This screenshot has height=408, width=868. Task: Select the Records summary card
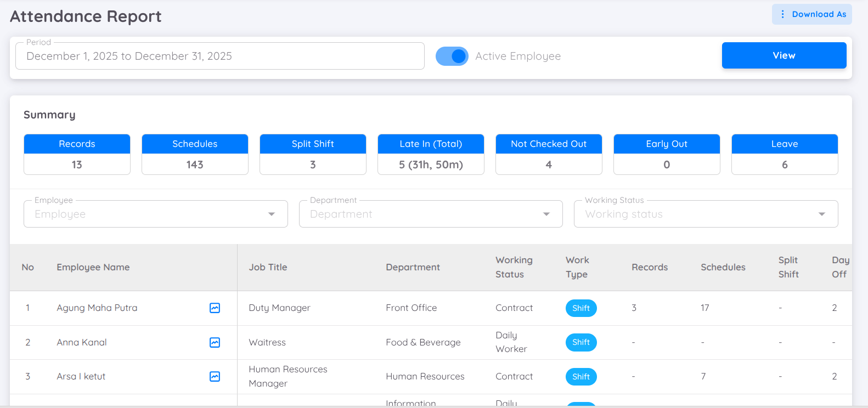77,154
